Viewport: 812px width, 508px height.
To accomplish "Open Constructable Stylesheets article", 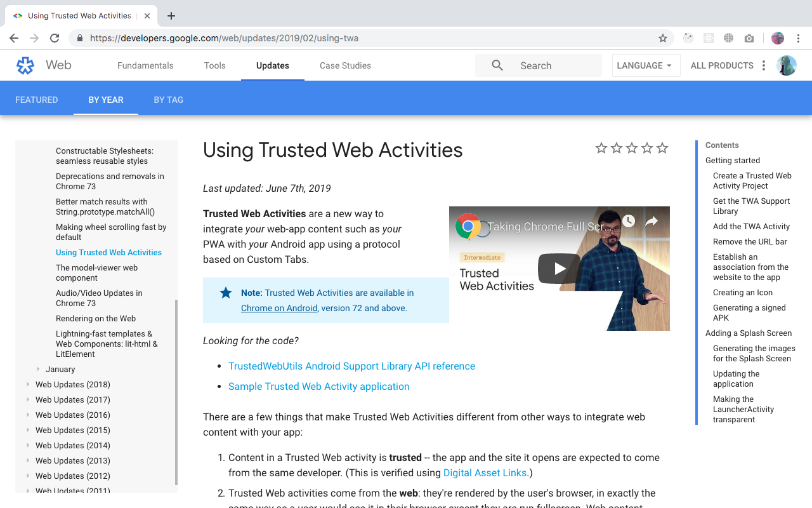I will tap(105, 156).
